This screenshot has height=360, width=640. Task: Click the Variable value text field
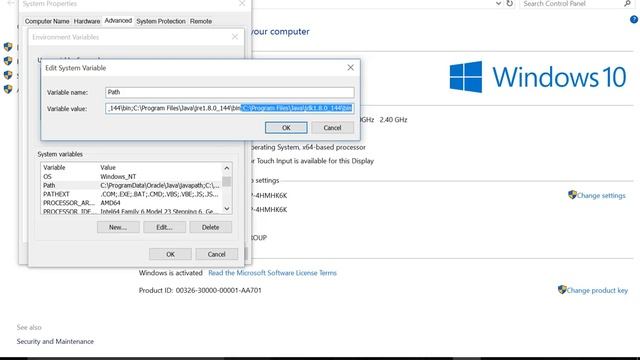tap(230, 108)
